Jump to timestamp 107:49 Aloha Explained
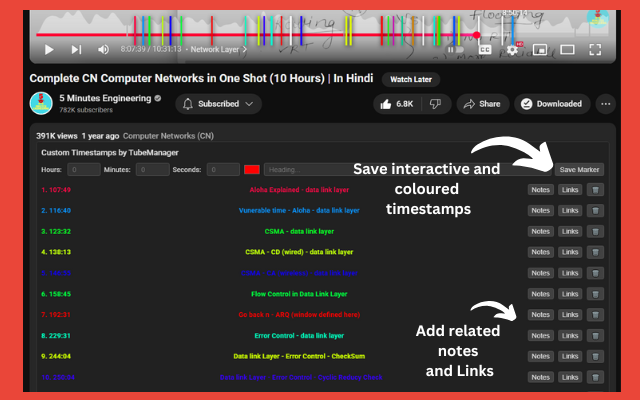The image size is (640, 400). [x=56, y=190]
